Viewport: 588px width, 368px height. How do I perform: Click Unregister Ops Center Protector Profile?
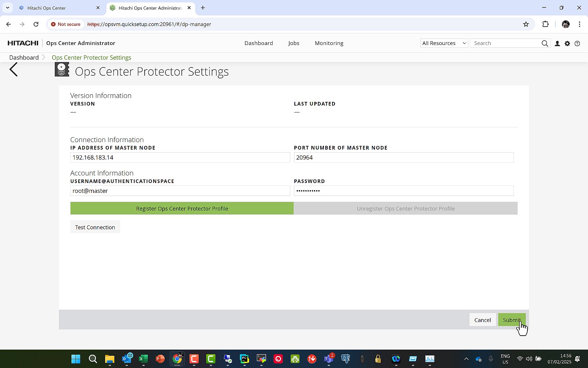pyautogui.click(x=406, y=209)
